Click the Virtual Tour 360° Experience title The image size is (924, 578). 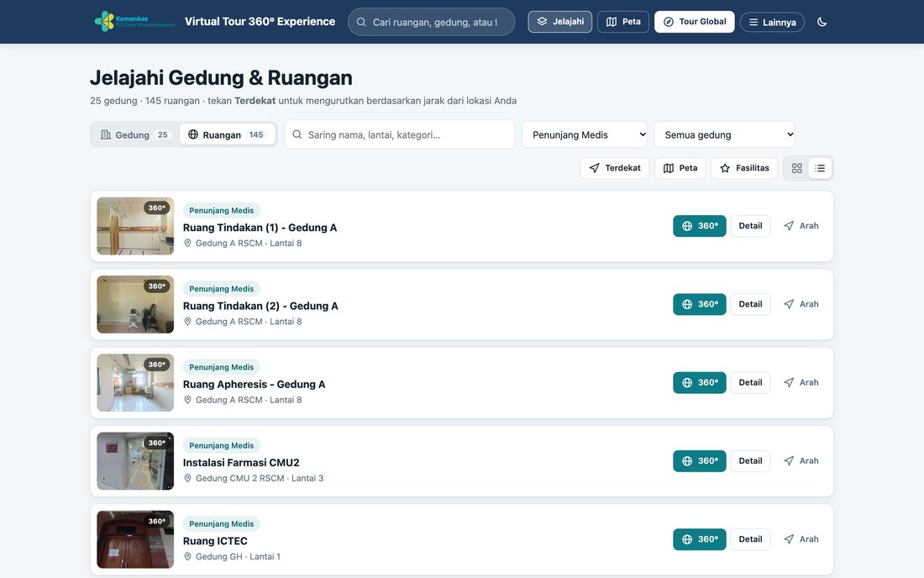point(260,22)
